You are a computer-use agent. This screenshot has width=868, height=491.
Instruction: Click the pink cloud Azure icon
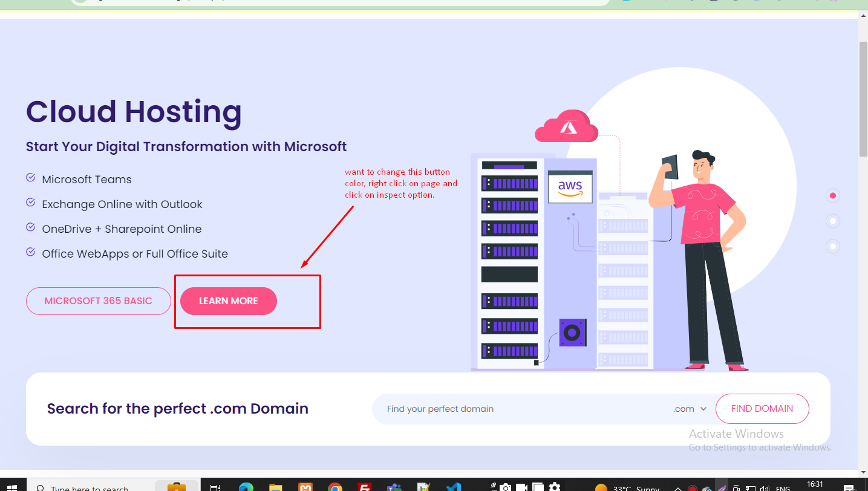pyautogui.click(x=566, y=127)
